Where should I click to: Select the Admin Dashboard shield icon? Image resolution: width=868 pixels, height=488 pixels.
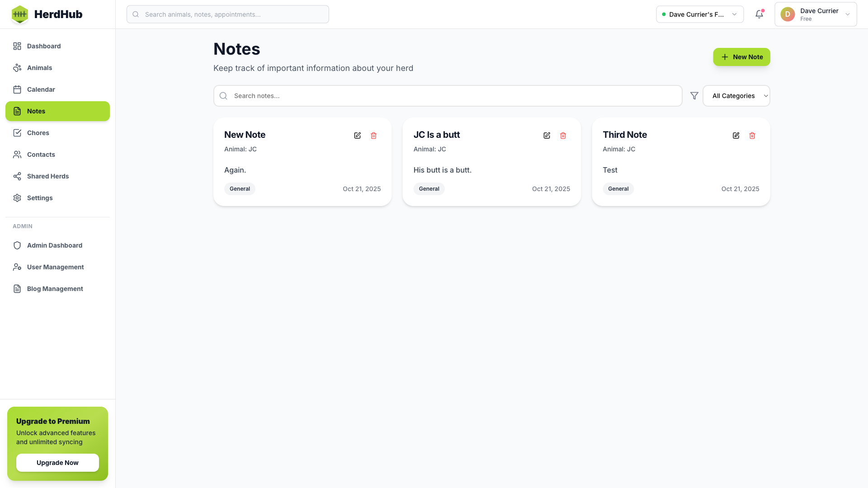pyautogui.click(x=17, y=245)
